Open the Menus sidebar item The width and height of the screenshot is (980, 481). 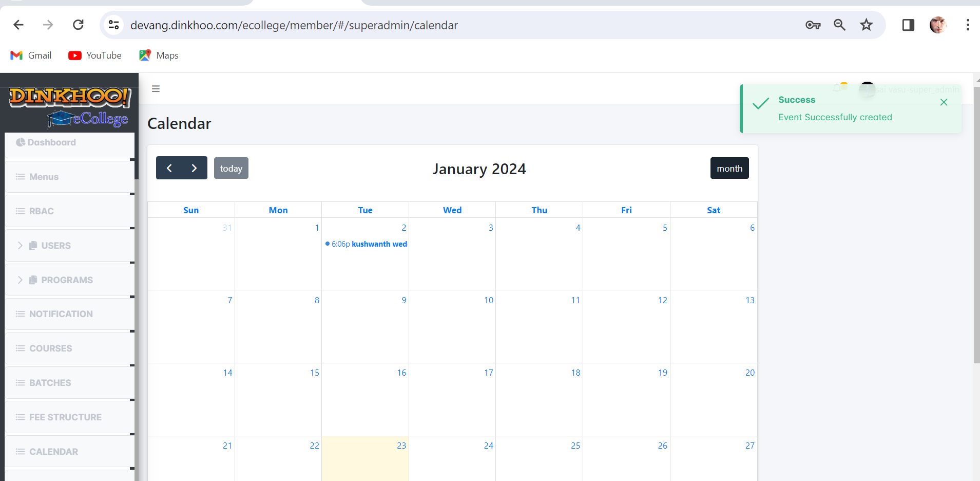tap(70, 177)
